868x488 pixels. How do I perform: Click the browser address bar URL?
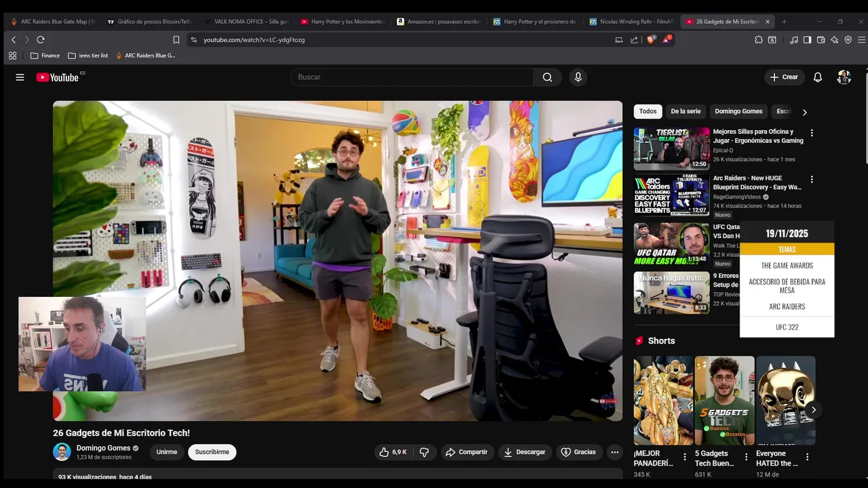pos(254,40)
